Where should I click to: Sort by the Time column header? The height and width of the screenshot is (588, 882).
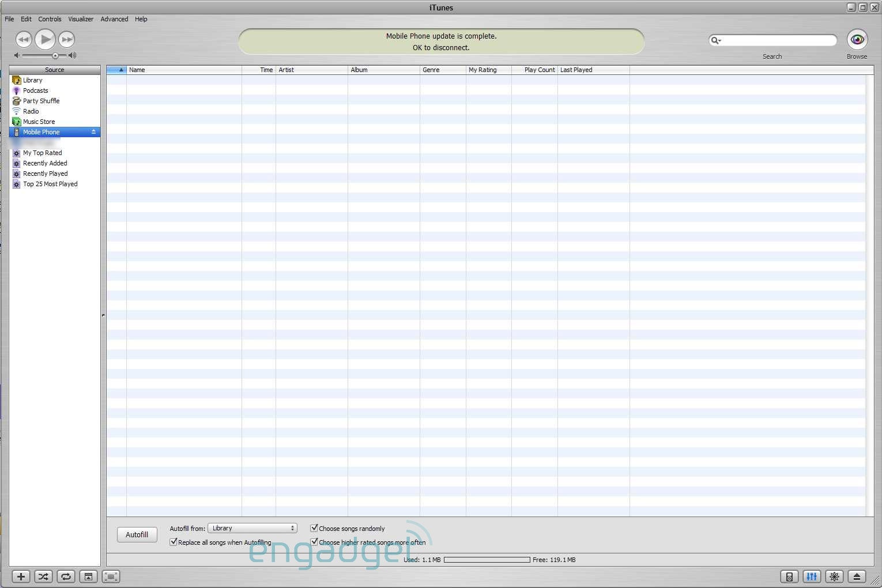tap(259, 70)
